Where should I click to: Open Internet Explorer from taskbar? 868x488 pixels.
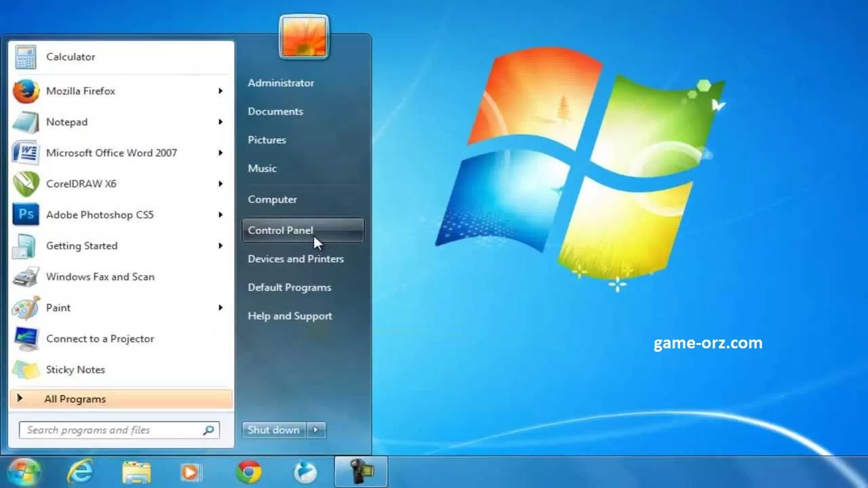[x=80, y=472]
